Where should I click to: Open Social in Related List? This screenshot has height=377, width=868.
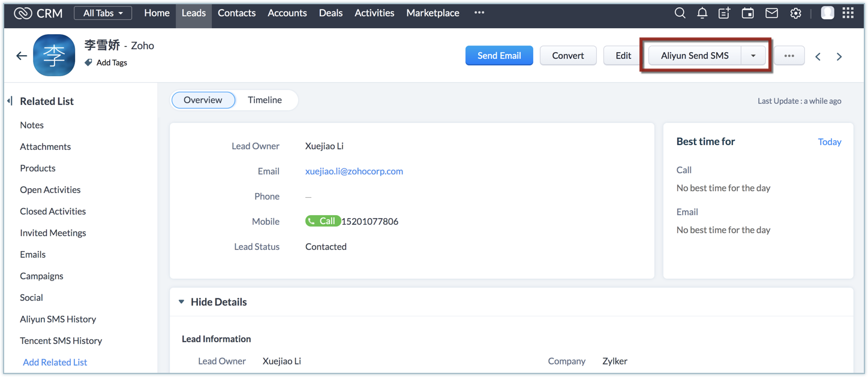pyautogui.click(x=31, y=298)
